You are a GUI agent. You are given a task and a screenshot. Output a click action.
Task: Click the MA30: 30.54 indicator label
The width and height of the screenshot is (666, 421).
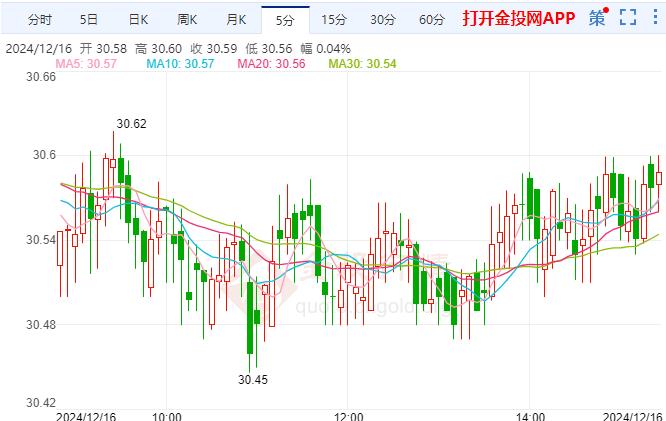tap(362, 64)
